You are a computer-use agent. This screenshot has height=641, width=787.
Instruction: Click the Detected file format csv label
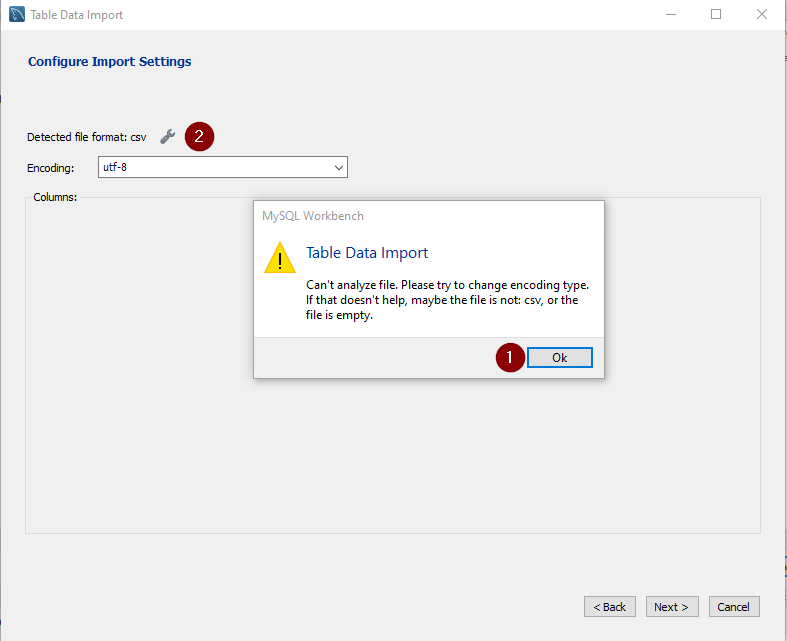click(86, 138)
